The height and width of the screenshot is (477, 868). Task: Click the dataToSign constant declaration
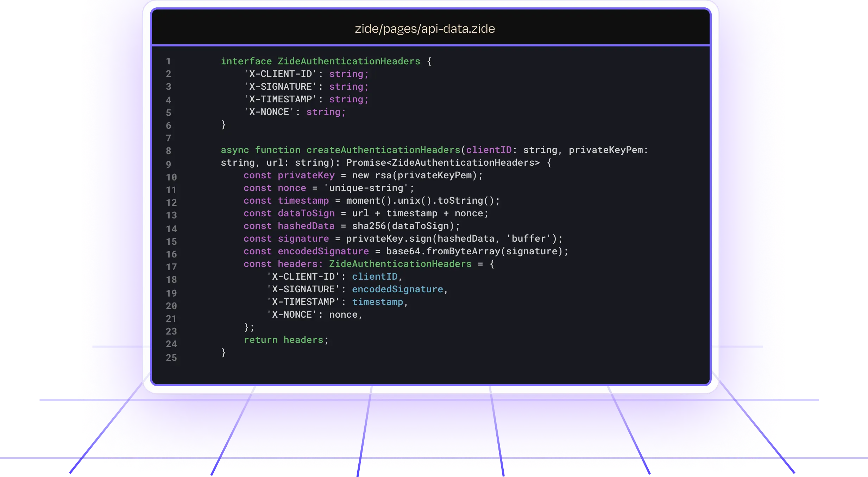[306, 213]
